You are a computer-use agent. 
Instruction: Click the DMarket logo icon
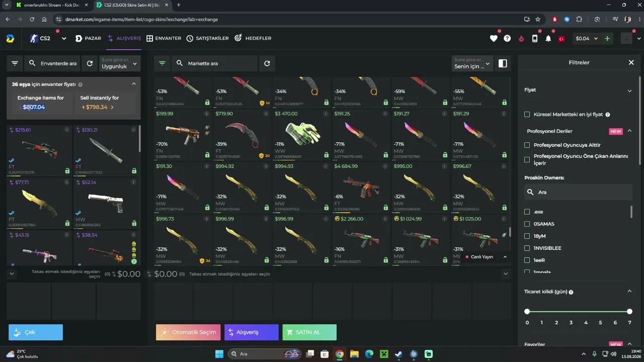pyautogui.click(x=10, y=38)
